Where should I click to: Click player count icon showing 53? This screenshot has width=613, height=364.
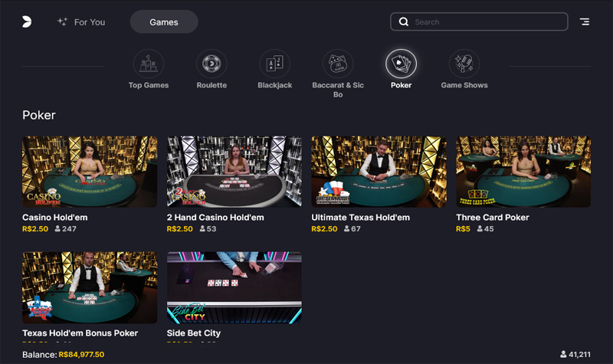(202, 228)
